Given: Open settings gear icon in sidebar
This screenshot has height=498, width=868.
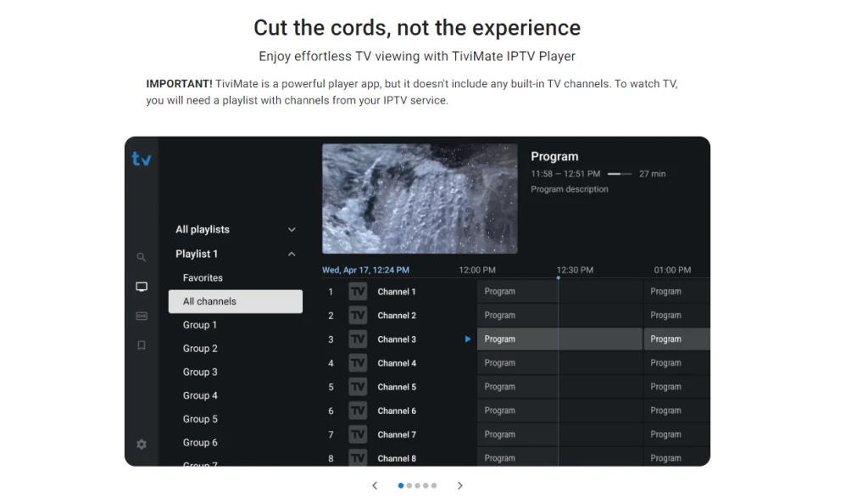Looking at the screenshot, I should (x=142, y=445).
